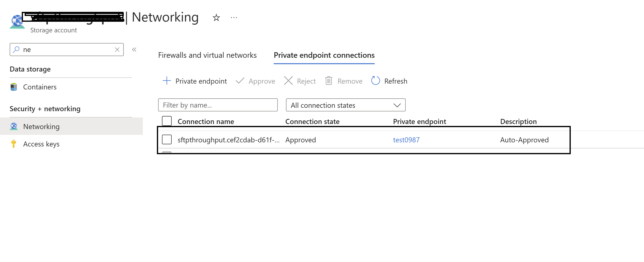This screenshot has width=644, height=262.
Task: Collapse the left sidebar with double chevron
Action: pyautogui.click(x=134, y=50)
